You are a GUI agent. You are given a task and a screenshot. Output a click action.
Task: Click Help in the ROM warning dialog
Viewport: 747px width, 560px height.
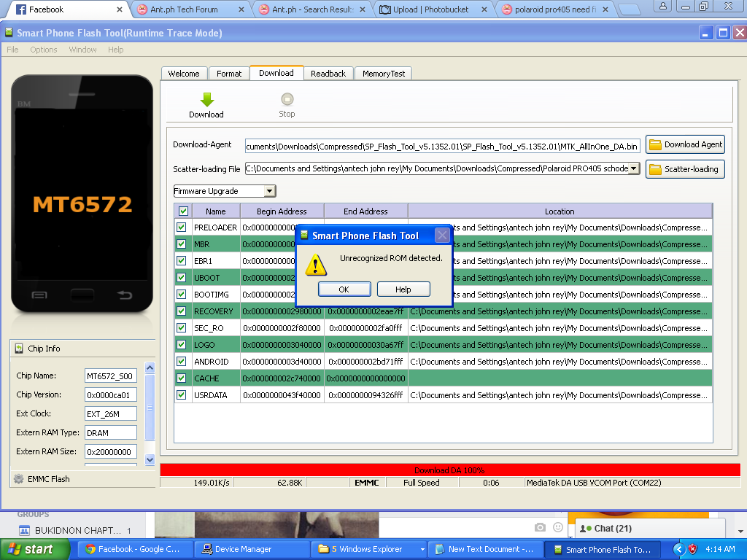click(403, 289)
